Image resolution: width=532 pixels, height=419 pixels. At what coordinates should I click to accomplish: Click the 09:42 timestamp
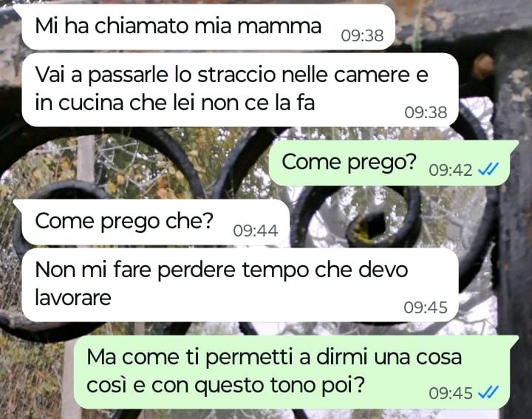(x=450, y=170)
